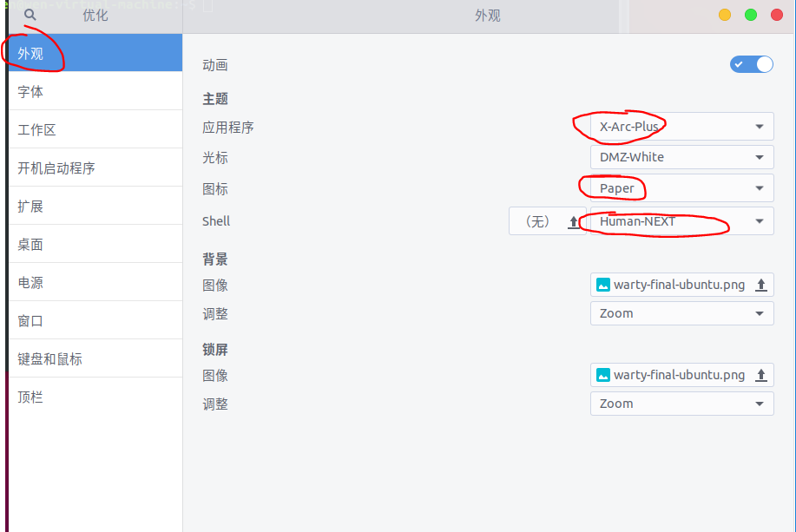
Task: Click the Shell label text
Action: [216, 221]
